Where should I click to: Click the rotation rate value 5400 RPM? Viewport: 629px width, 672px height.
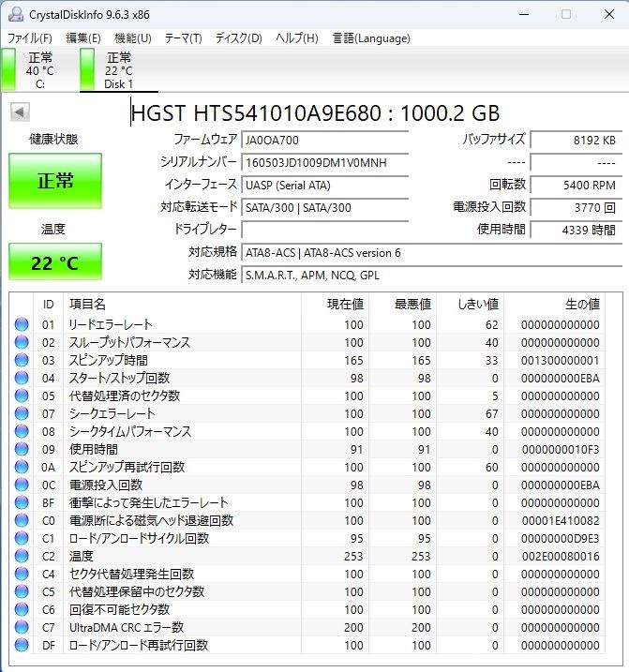pos(577,186)
